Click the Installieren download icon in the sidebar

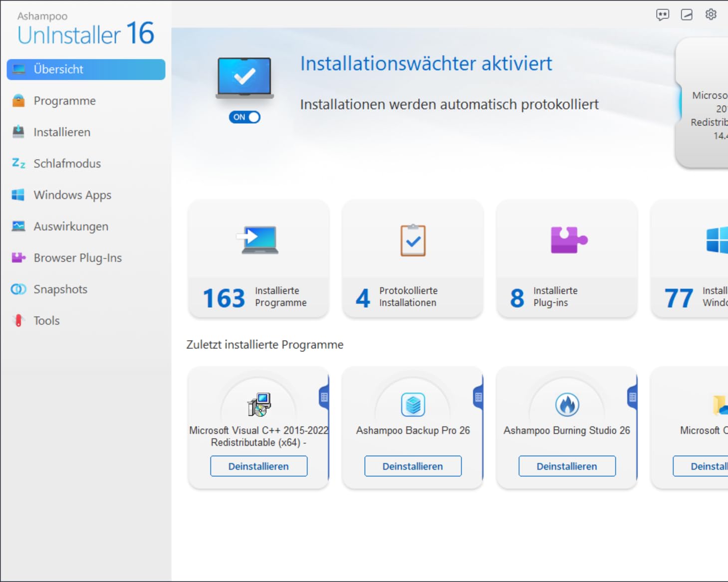point(18,132)
